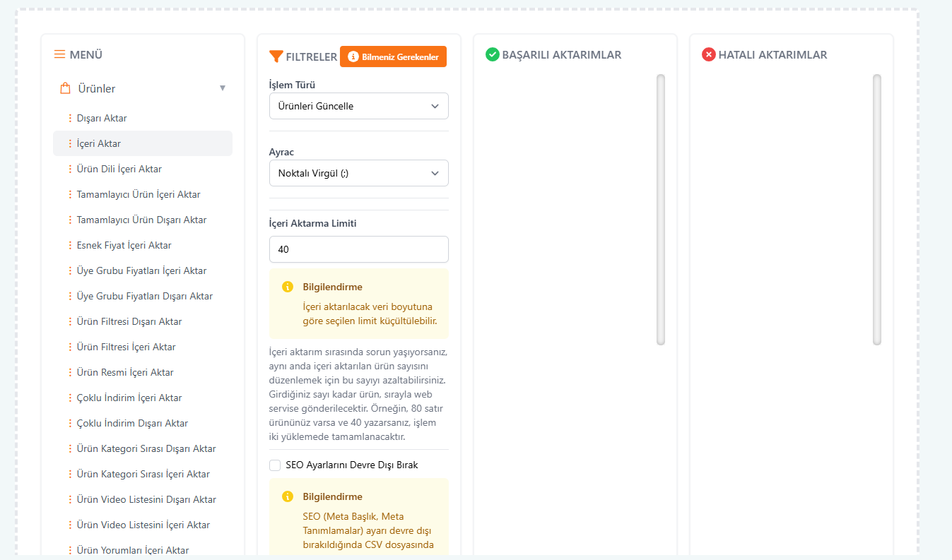Open Ürün Dili İçeri Aktar menu item
952x560 pixels.
pos(119,169)
